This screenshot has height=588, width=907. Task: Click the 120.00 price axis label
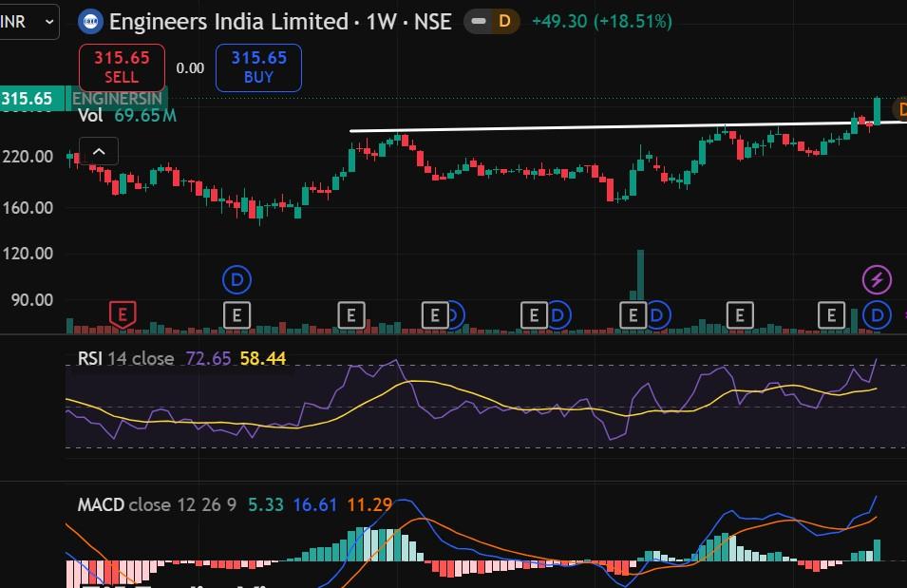(x=28, y=254)
